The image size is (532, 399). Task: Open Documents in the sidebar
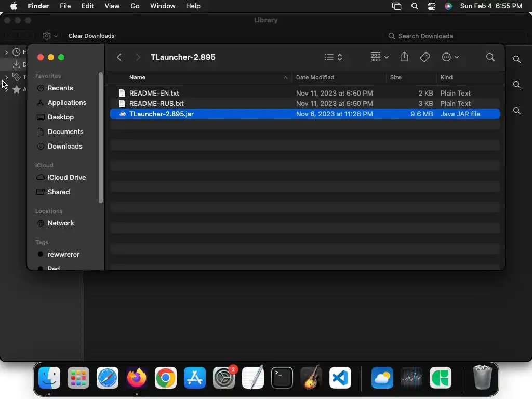(x=65, y=131)
